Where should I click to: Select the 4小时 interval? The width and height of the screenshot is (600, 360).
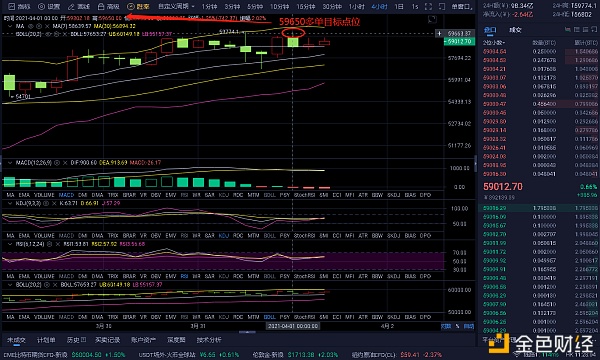(380, 7)
